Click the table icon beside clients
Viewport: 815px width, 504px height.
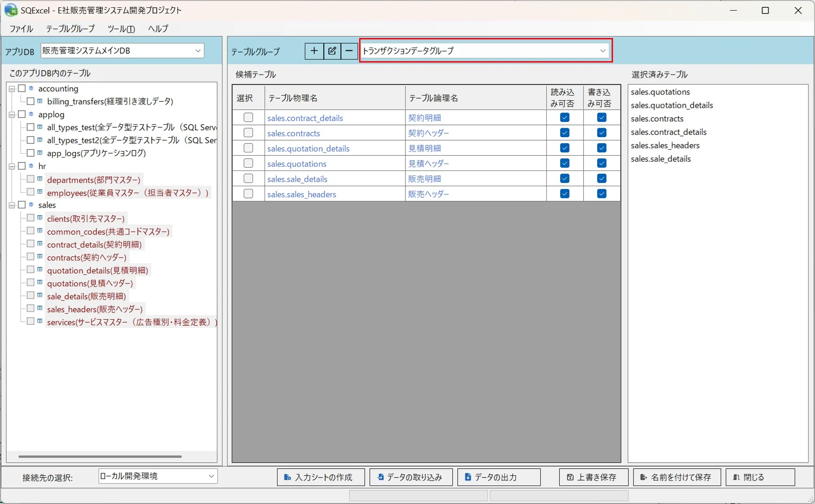click(x=40, y=218)
